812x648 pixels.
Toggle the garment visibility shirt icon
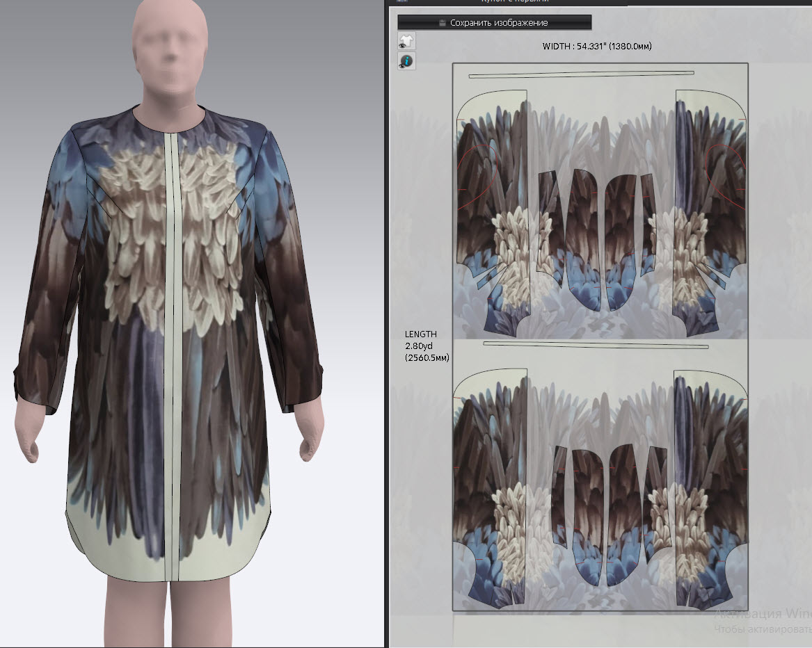(x=406, y=41)
